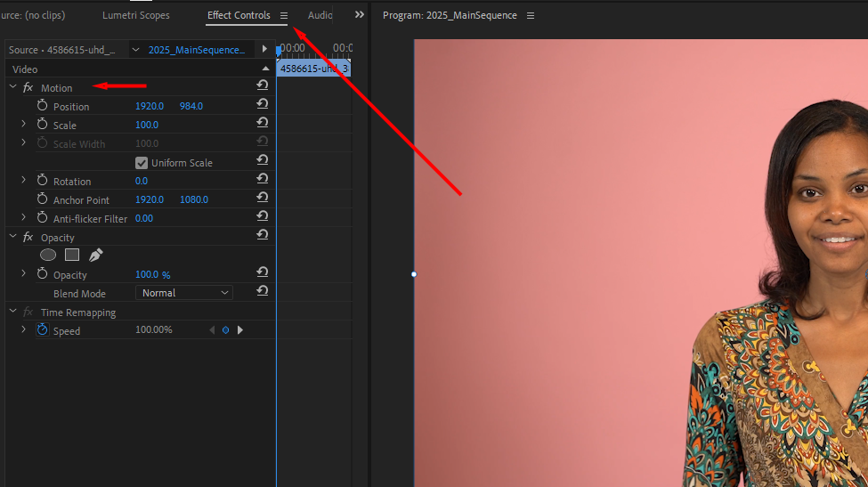This screenshot has height=487, width=868.
Task: Open the Program monitor panel menu
Action: click(x=531, y=16)
